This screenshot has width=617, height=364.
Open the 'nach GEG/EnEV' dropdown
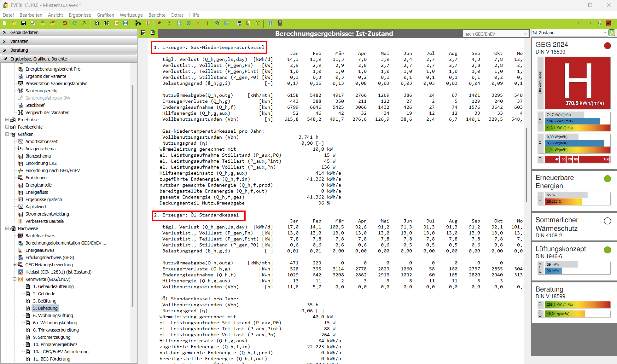tap(495, 34)
